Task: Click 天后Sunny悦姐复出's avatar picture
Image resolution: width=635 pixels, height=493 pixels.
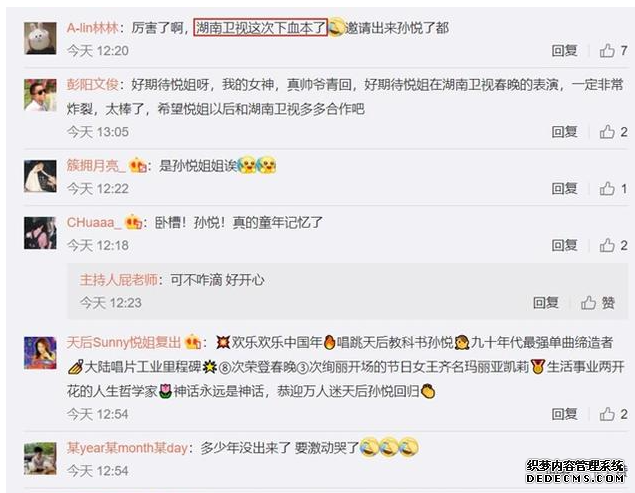Action: pyautogui.click(x=40, y=352)
